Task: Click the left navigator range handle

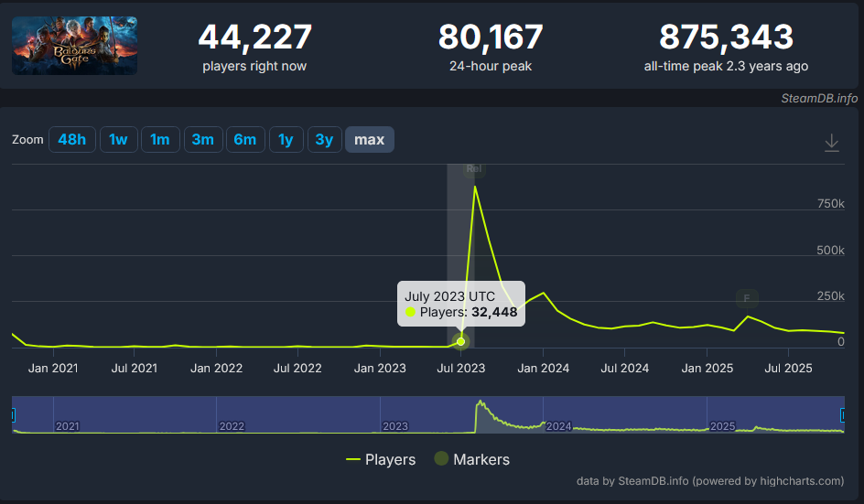Action: click(13, 415)
